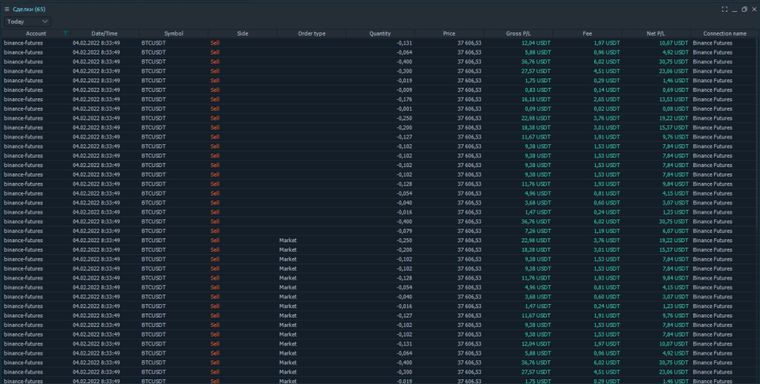Select the quantity cell -0,001
Screen dimensions: 760x384
pos(404,109)
